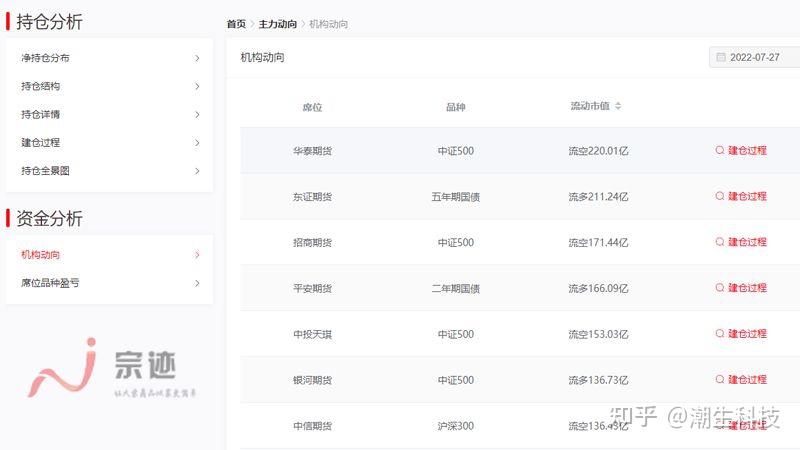Open 持仓详情 in the sidebar
This screenshot has width=800, height=450.
pyautogui.click(x=40, y=114)
